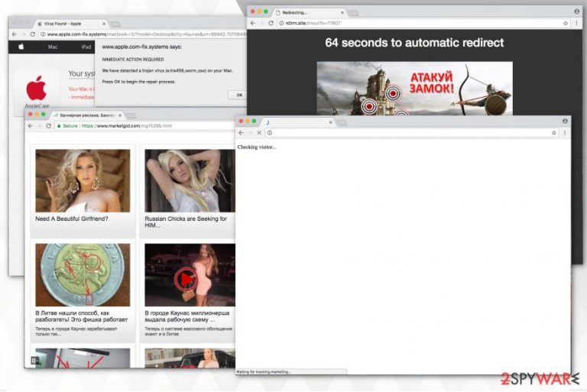Open Chrome menu in the 'Checking visitor' window
The width and height of the screenshot is (587, 392).
tap(565, 133)
